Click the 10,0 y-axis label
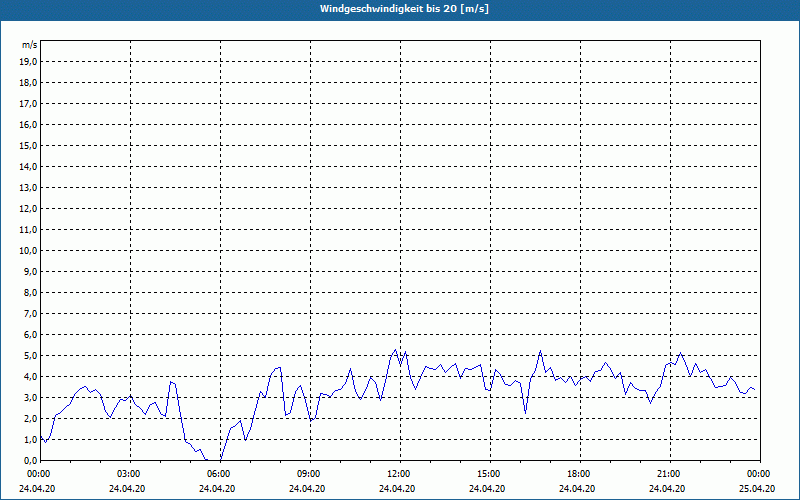800x500 pixels. (28, 251)
